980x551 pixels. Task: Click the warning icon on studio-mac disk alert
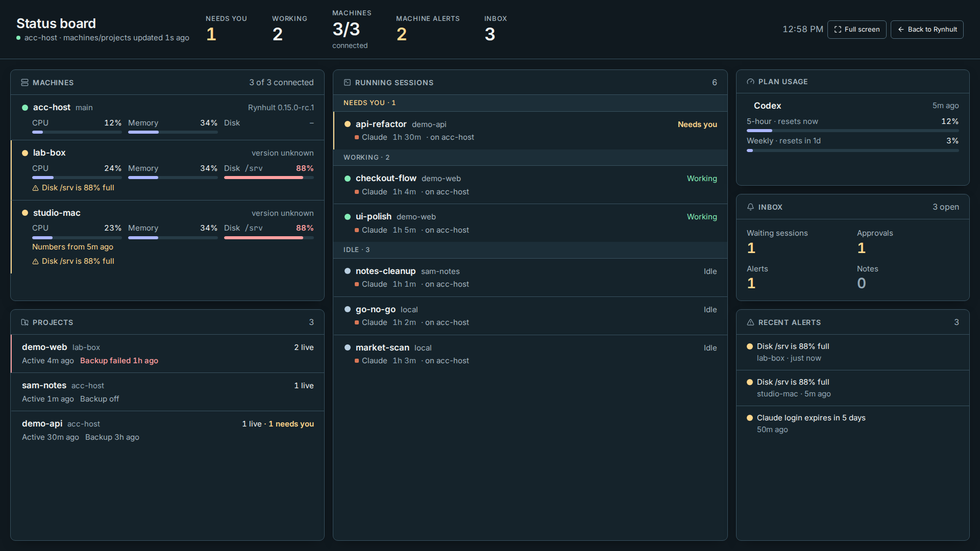(35, 262)
